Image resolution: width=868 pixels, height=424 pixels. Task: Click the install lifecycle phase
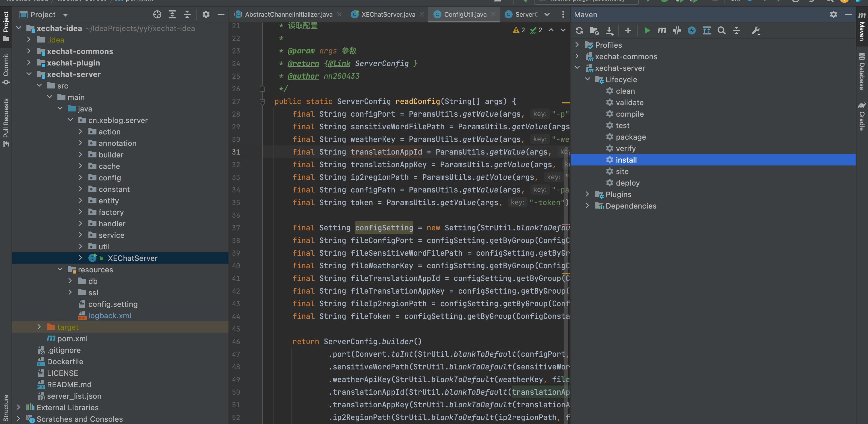(627, 160)
